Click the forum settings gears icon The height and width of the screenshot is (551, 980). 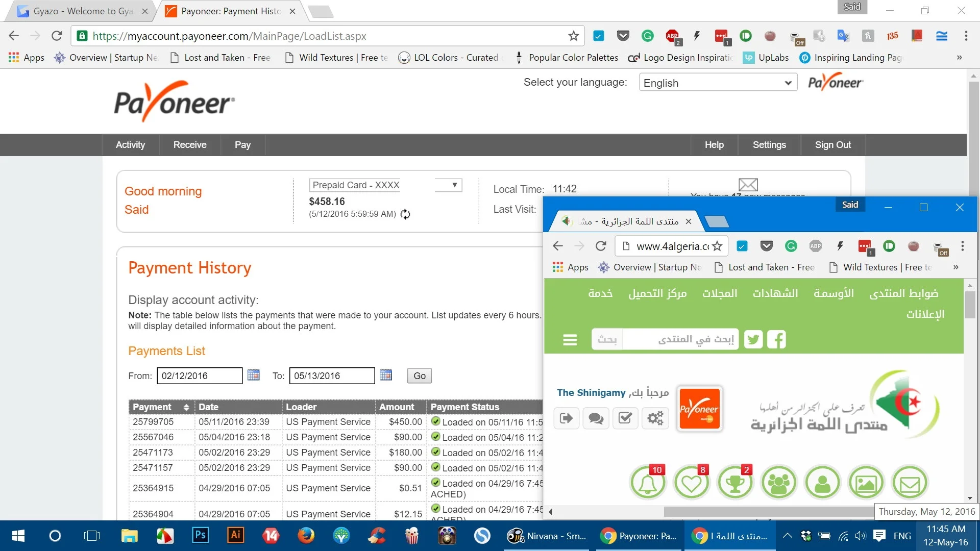pyautogui.click(x=655, y=418)
